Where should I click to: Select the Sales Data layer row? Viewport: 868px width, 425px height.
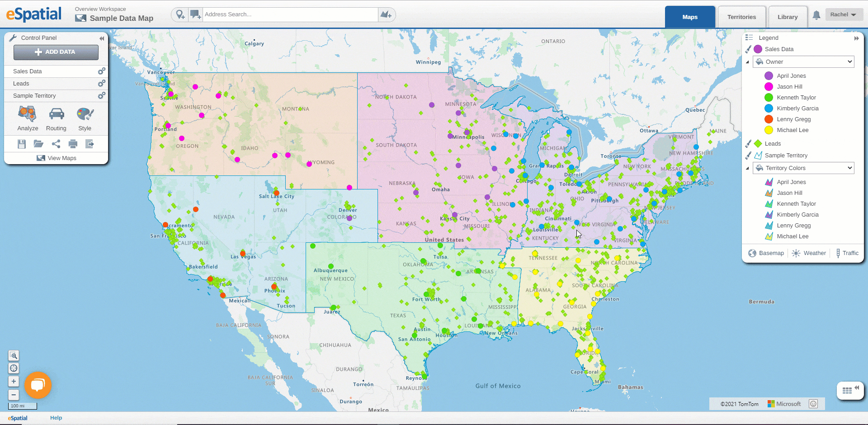[x=56, y=71]
